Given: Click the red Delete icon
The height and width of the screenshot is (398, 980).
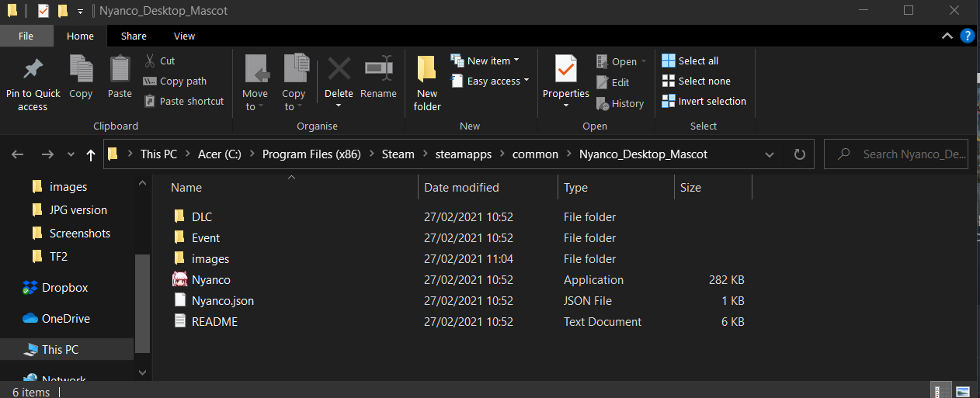Looking at the screenshot, I should point(339,70).
